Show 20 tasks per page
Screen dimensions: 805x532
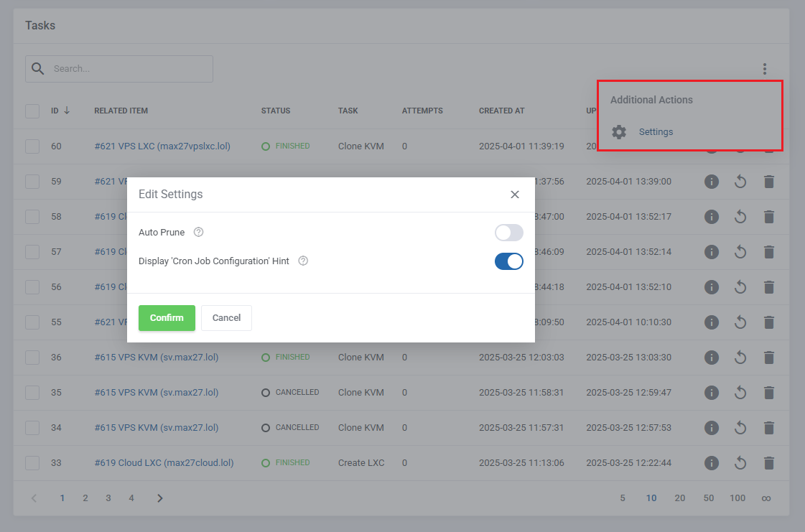coord(680,498)
